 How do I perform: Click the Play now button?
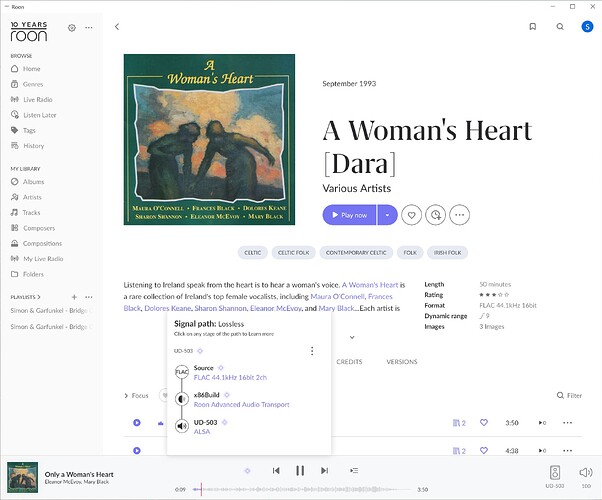(349, 215)
